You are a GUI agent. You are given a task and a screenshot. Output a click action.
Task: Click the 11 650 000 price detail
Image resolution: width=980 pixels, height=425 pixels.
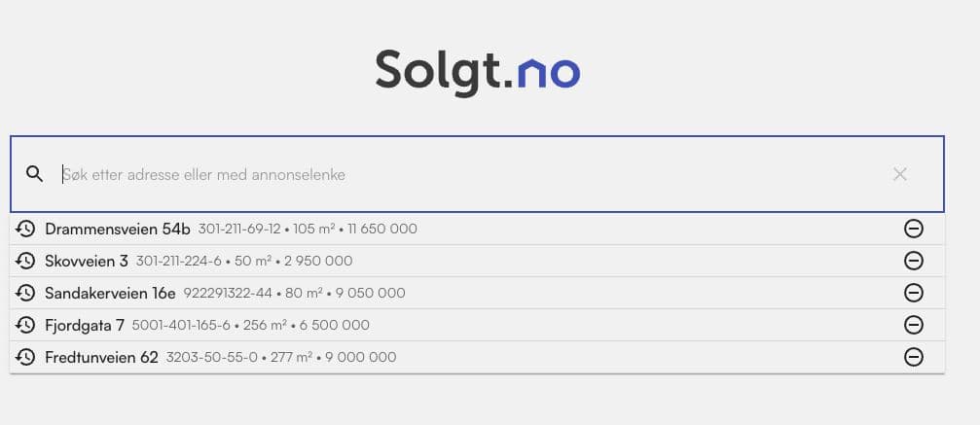tap(382, 230)
